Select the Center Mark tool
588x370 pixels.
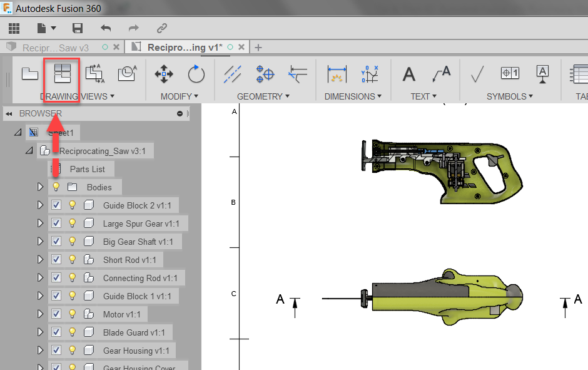tap(264, 74)
